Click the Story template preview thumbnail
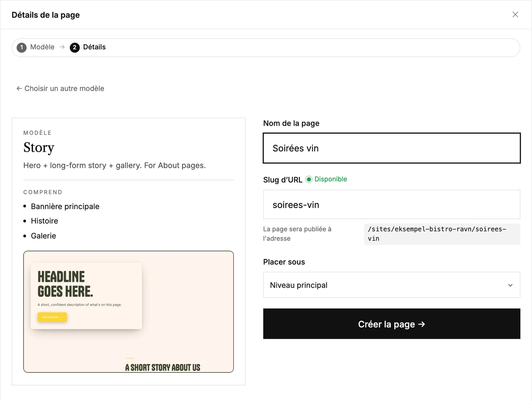 [129, 312]
